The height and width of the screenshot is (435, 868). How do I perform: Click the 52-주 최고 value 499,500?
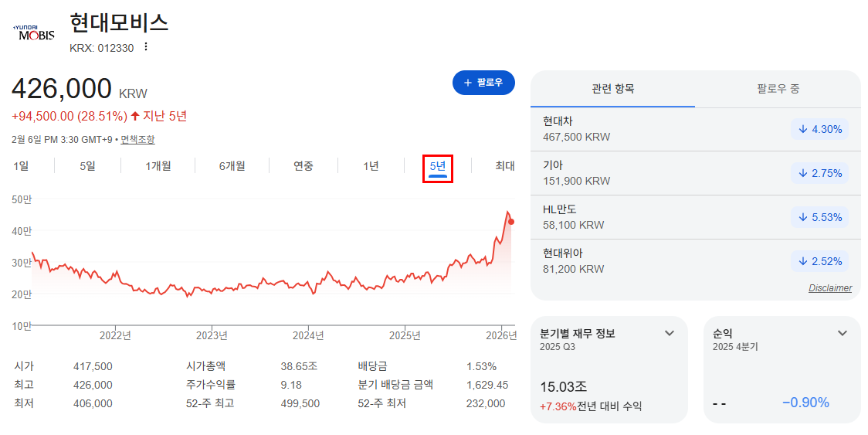tap(300, 403)
